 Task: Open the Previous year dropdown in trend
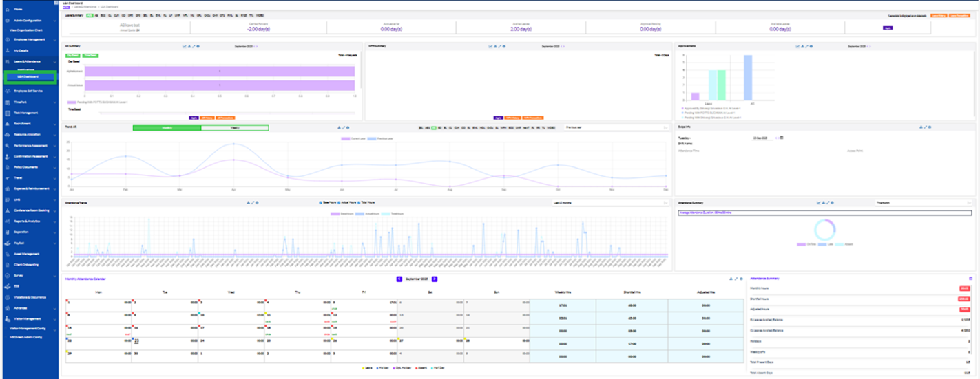(x=616, y=127)
